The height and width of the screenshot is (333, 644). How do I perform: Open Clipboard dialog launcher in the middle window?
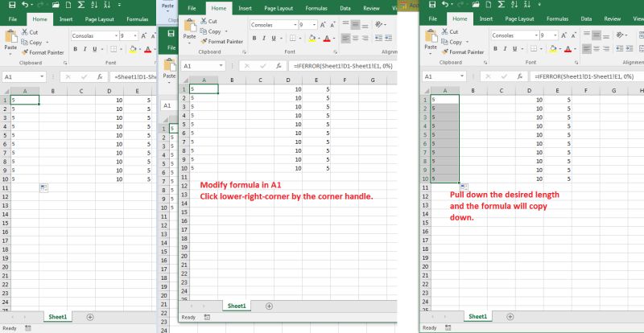coord(244,52)
